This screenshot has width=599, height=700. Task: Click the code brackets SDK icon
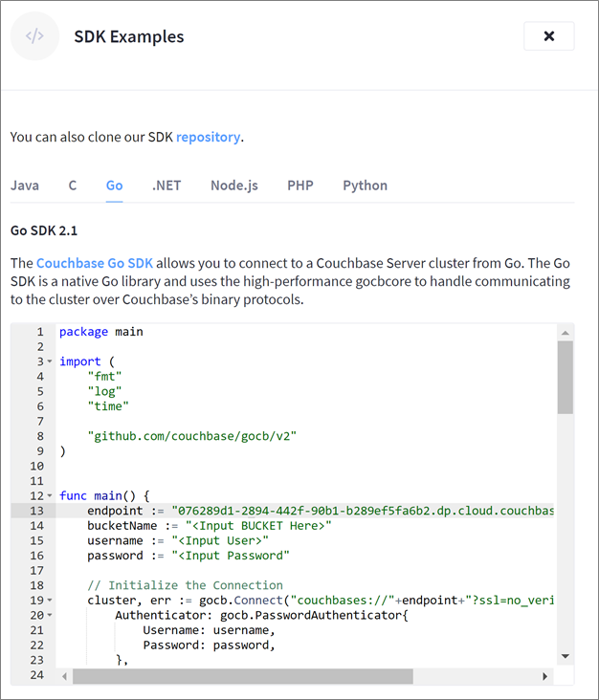[34, 35]
